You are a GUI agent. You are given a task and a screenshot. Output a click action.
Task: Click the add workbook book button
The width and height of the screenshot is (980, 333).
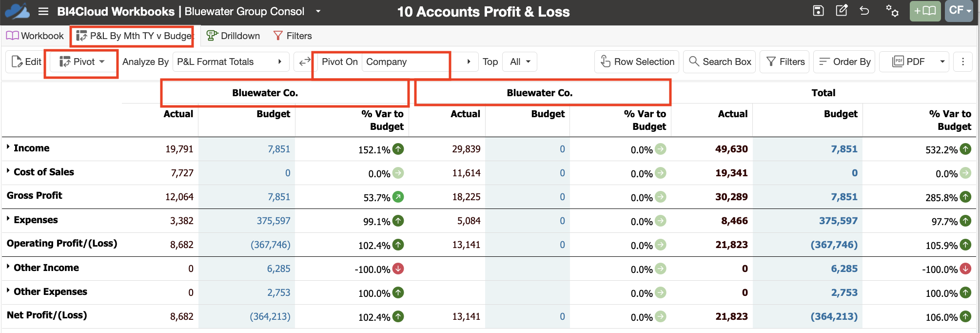[x=925, y=11]
